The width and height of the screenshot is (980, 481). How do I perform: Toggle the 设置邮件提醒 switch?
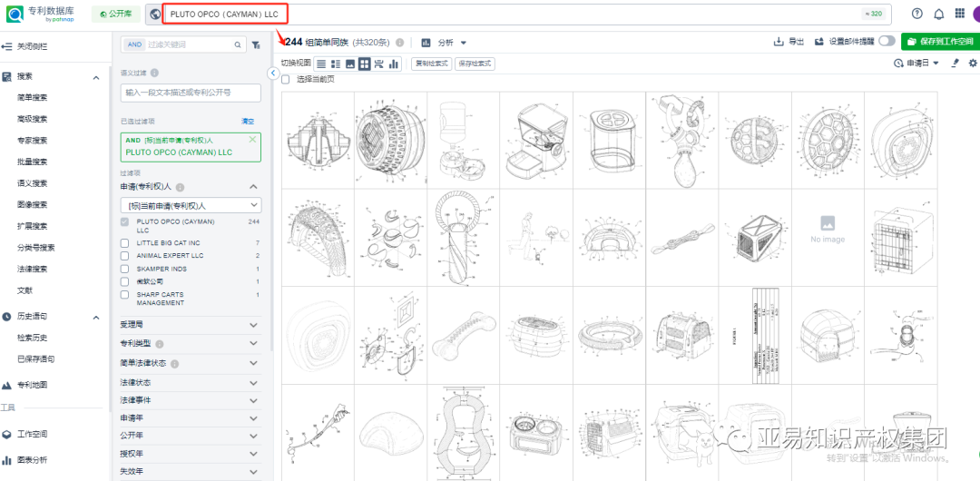[887, 41]
